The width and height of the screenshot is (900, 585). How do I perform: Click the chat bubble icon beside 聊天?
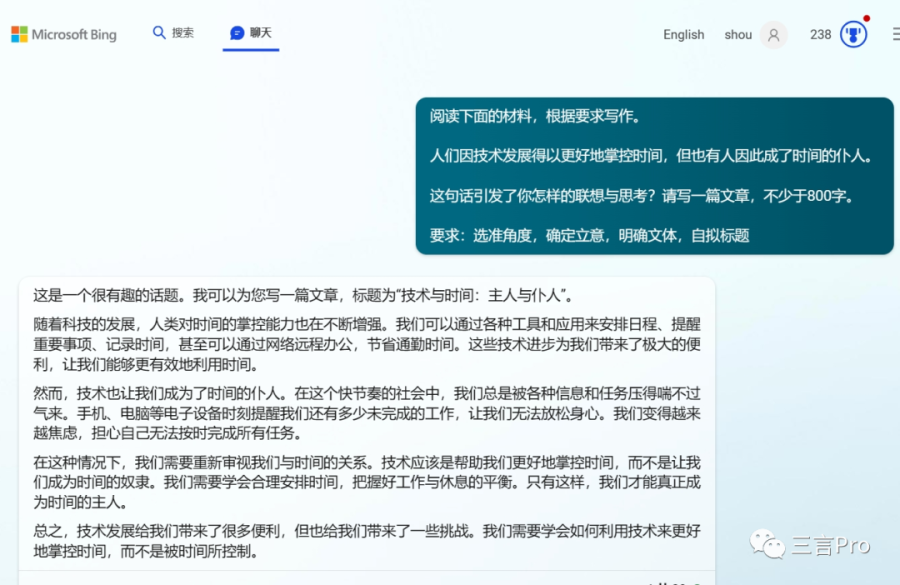(x=236, y=33)
